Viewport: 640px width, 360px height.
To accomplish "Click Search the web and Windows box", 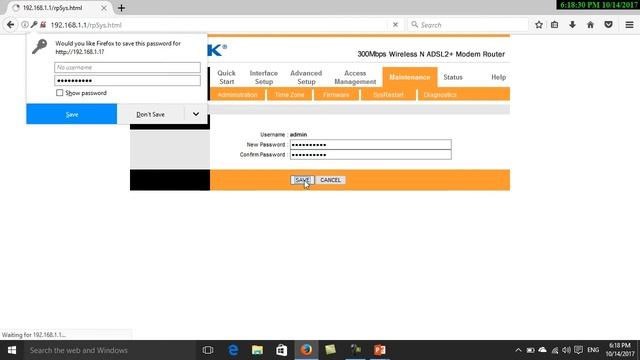I will (x=110, y=350).
